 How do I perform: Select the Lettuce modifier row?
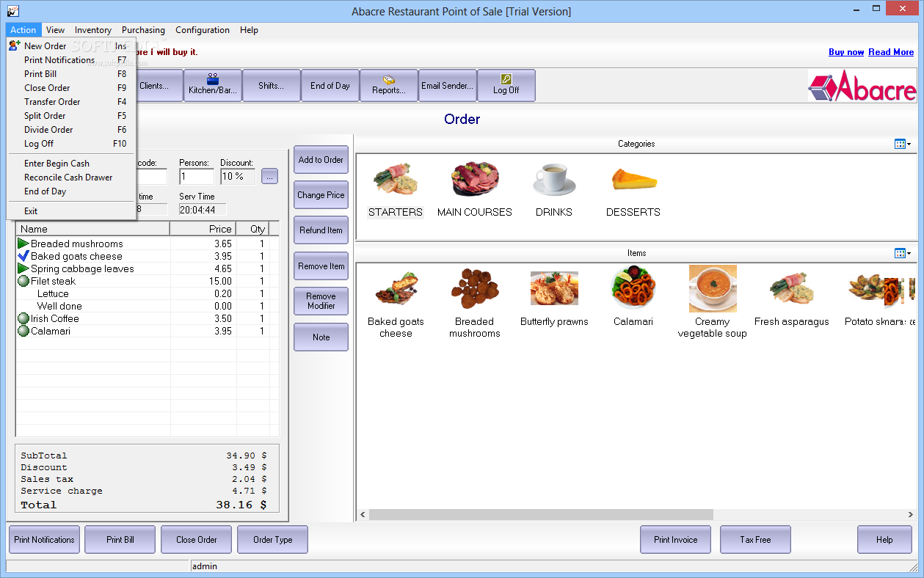point(148,293)
